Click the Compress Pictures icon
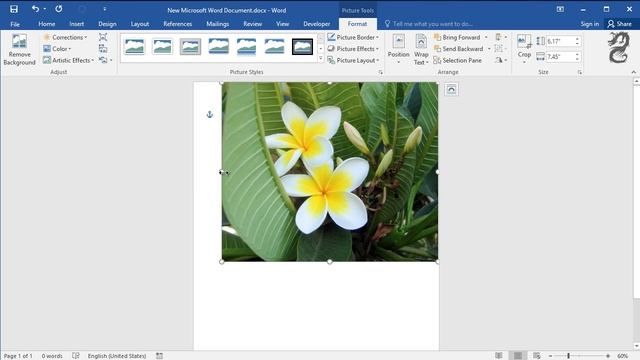The height and width of the screenshot is (360, 640). tap(103, 37)
